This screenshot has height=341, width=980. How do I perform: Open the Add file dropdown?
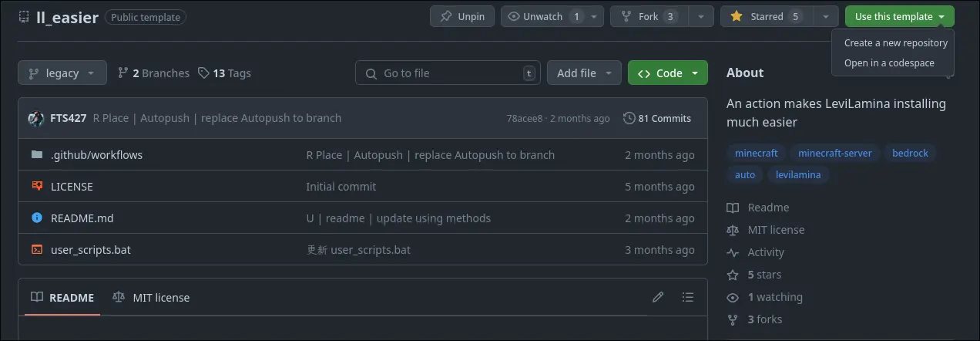(x=584, y=73)
